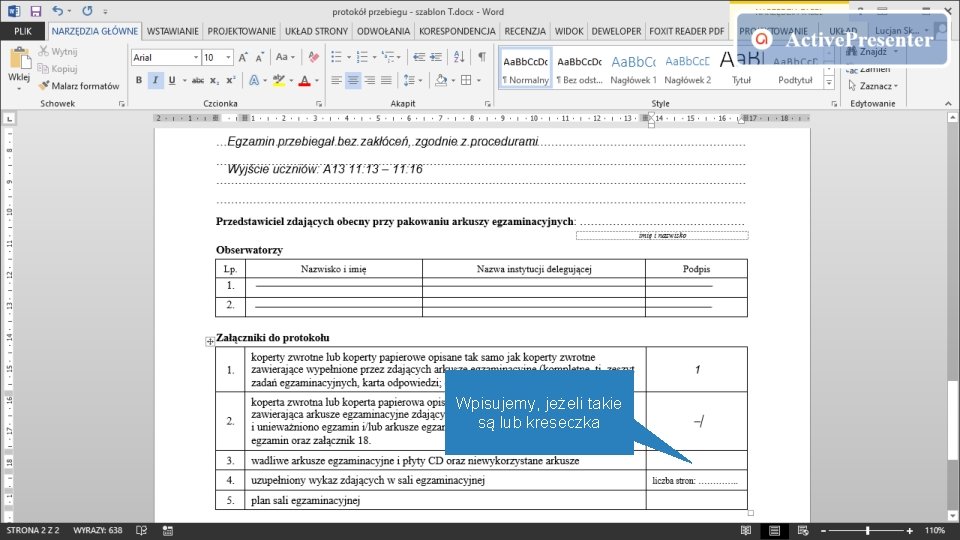Open the Aa change case dropdown
The image size is (960, 540).
point(285,58)
